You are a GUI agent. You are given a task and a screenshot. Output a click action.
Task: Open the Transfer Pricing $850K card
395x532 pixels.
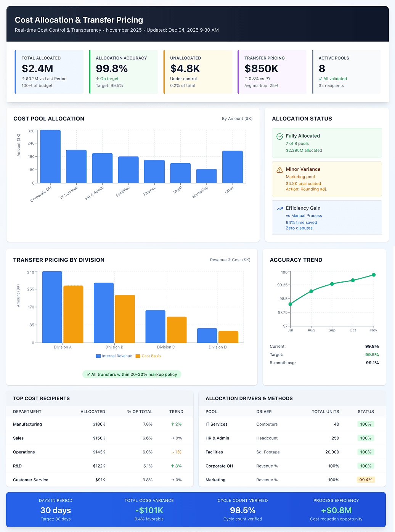pyautogui.click(x=272, y=72)
